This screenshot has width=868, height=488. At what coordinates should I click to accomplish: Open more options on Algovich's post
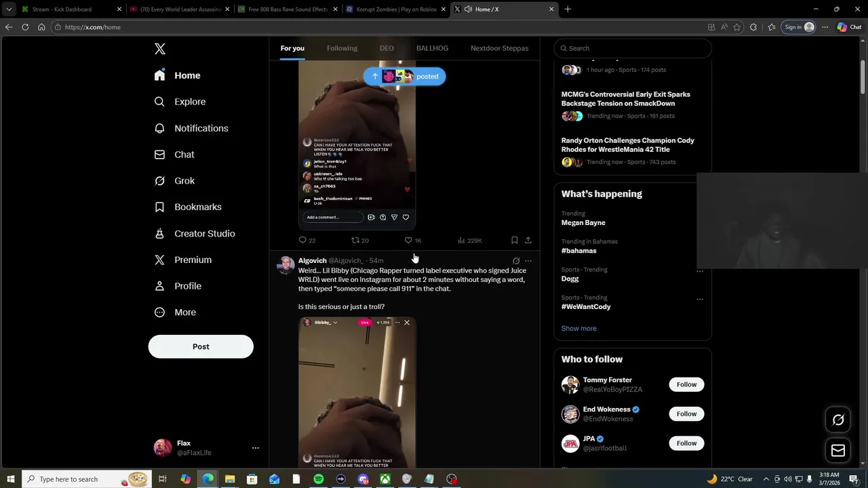pyautogui.click(x=528, y=260)
